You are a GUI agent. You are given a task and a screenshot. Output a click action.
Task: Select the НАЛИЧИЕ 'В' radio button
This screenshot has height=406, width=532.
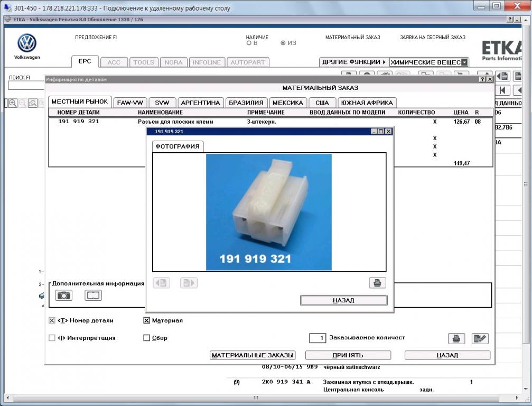pos(249,43)
